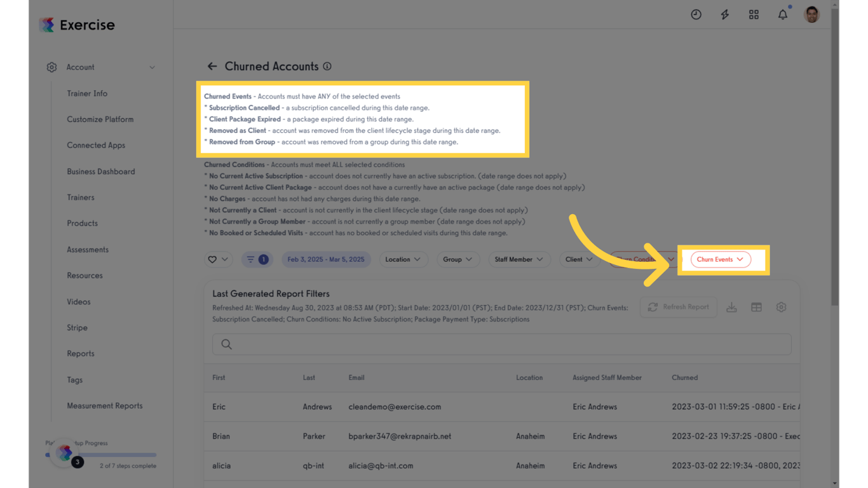
Task: Open report settings gear icon
Action: coord(781,307)
